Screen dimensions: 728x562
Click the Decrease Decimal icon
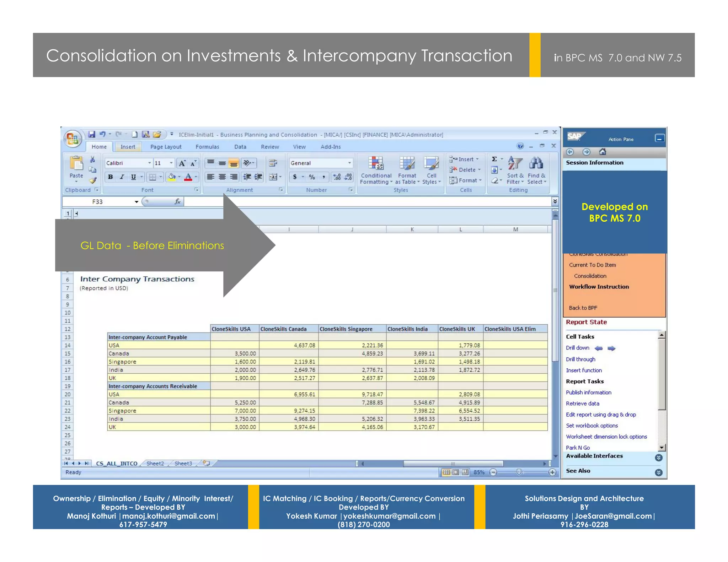pyautogui.click(x=348, y=177)
